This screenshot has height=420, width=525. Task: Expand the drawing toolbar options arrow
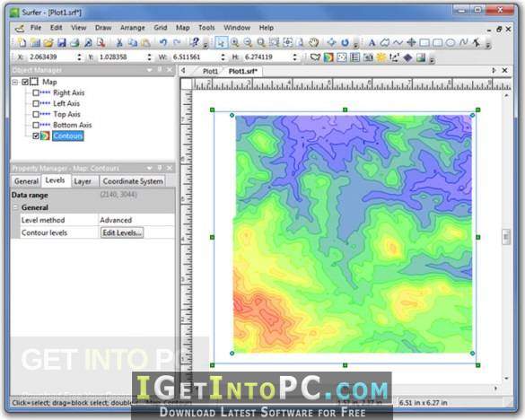click(488, 45)
